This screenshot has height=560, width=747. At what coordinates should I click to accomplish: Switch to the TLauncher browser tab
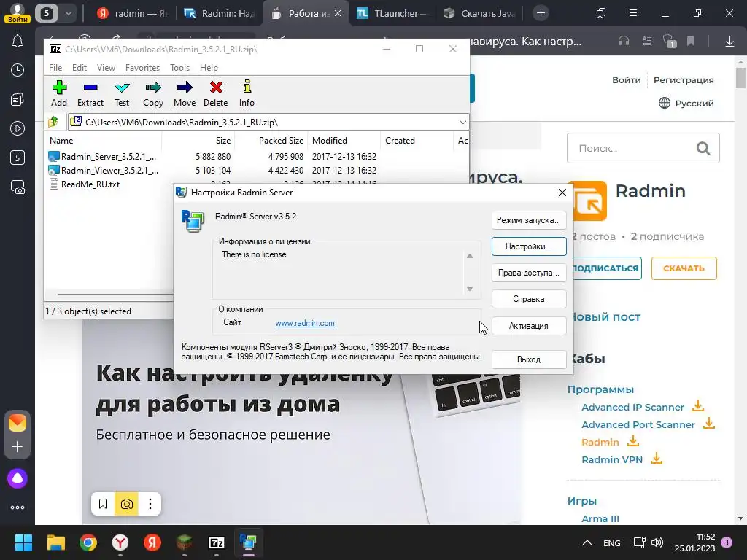392,13
